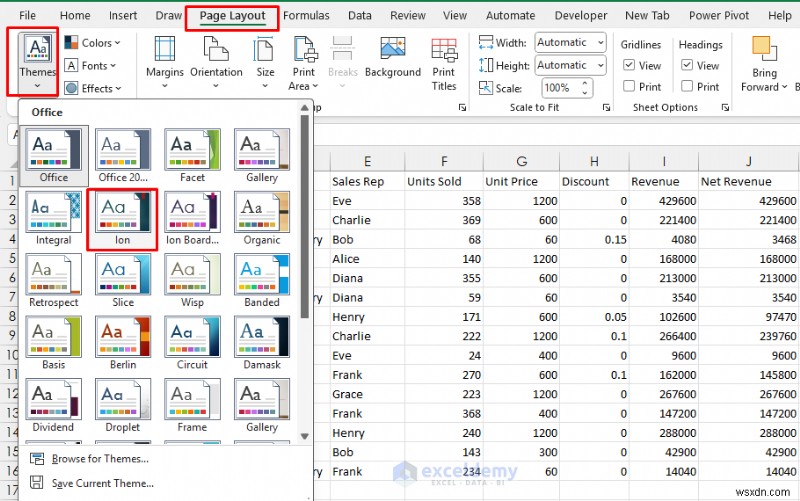Screen dimensions: 800x501
Task: Apply the Slice theme
Action: click(x=123, y=281)
